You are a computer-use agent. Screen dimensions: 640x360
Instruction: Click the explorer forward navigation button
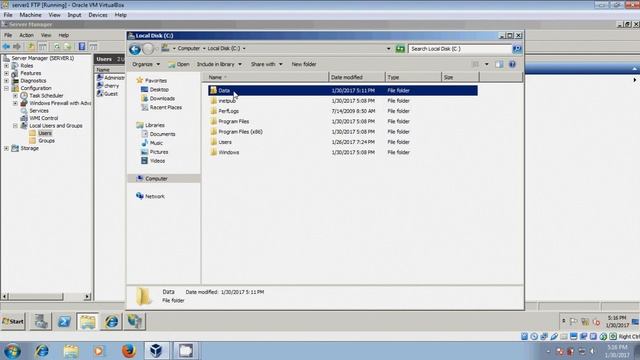coord(148,49)
